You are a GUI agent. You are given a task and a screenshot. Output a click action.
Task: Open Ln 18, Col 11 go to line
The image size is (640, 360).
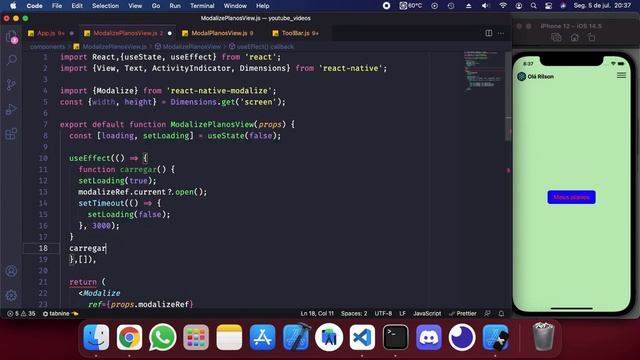(317, 313)
